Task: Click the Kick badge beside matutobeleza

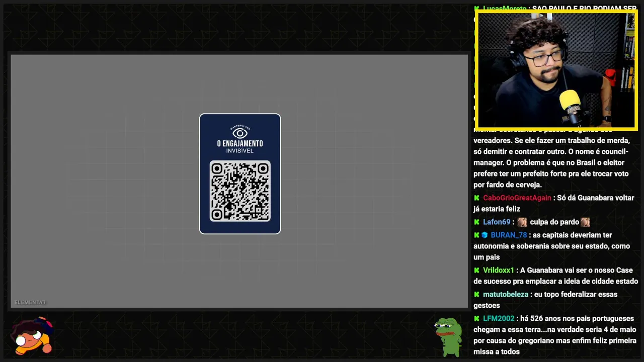Action: (x=476, y=295)
